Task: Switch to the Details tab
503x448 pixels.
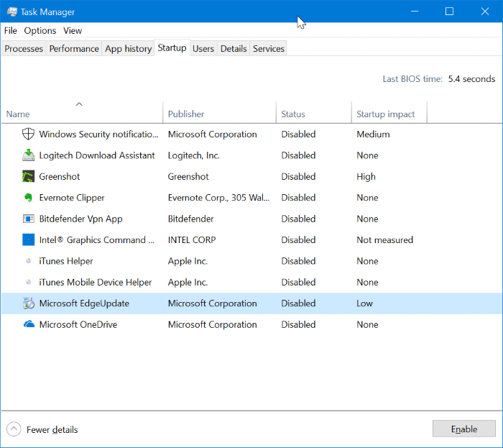Action: click(x=234, y=48)
